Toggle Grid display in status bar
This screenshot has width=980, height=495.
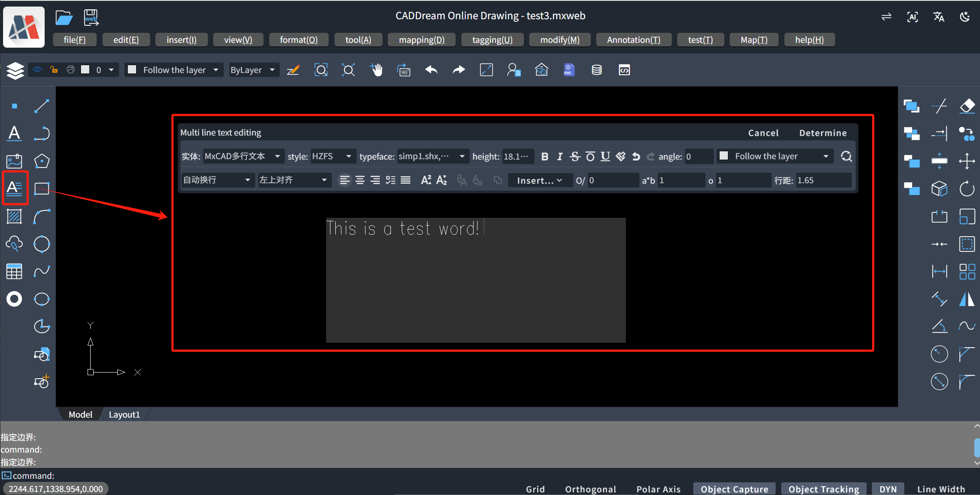pyautogui.click(x=535, y=489)
